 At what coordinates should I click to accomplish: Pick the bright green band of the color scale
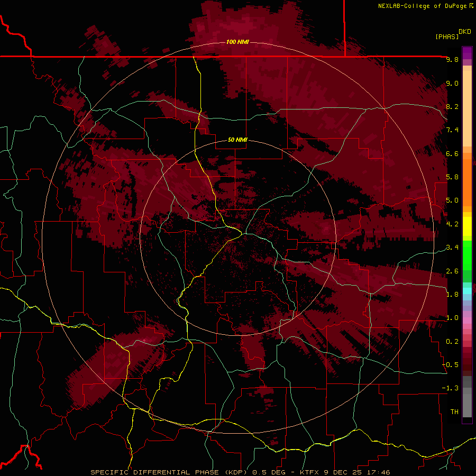click(467, 255)
